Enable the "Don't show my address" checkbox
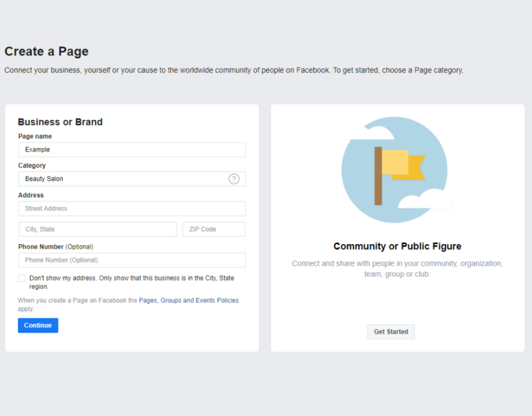The image size is (532, 416). click(x=21, y=278)
